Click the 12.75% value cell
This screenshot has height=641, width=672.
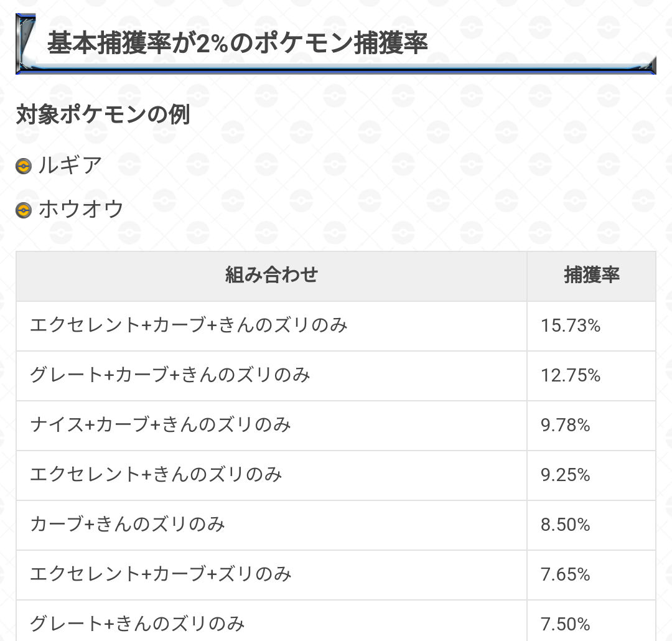pos(592,376)
